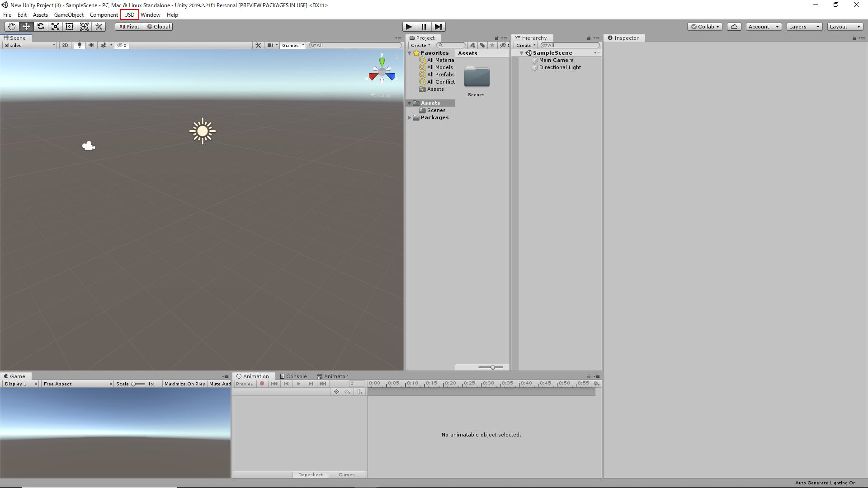Click the Step frame button
Screen dimensions: 868x488
(438, 27)
